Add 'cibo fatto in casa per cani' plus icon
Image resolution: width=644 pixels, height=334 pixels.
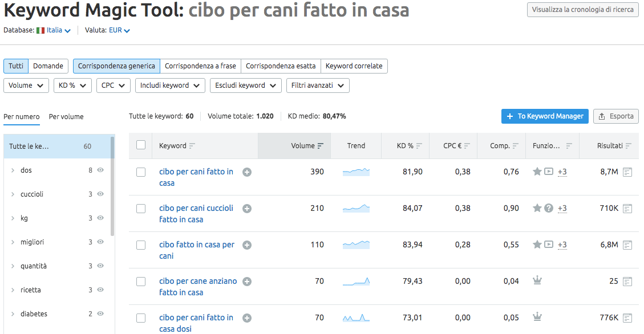coord(247,246)
